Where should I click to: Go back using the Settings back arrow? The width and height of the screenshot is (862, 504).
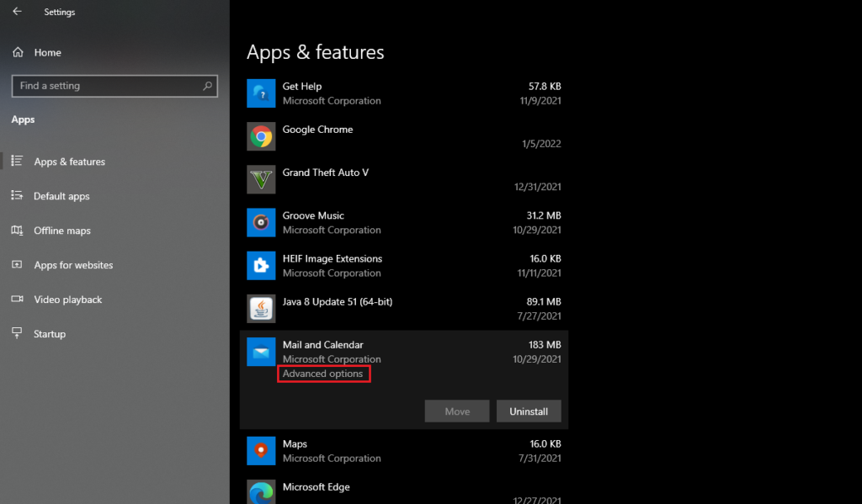(17, 11)
